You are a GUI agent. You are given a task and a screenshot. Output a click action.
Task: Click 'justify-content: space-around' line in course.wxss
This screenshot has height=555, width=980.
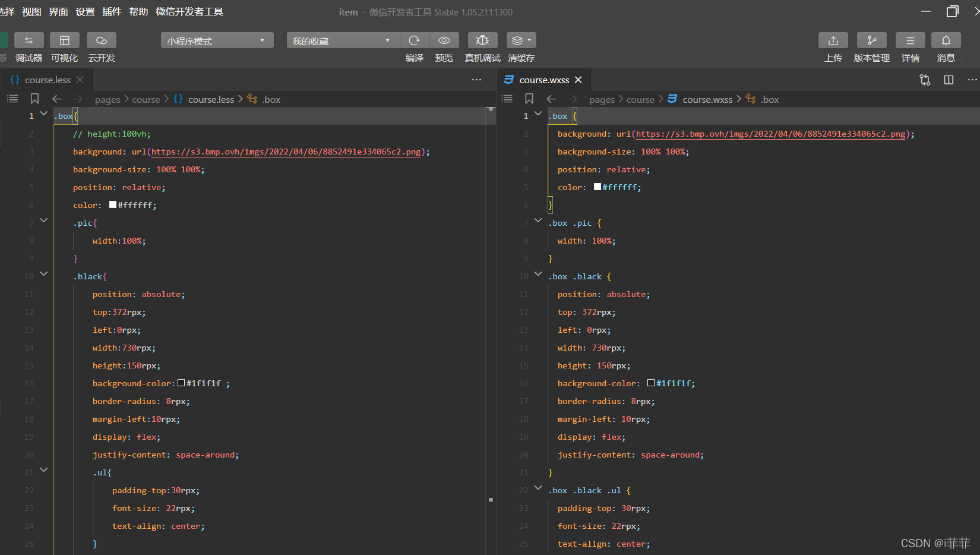coord(630,455)
